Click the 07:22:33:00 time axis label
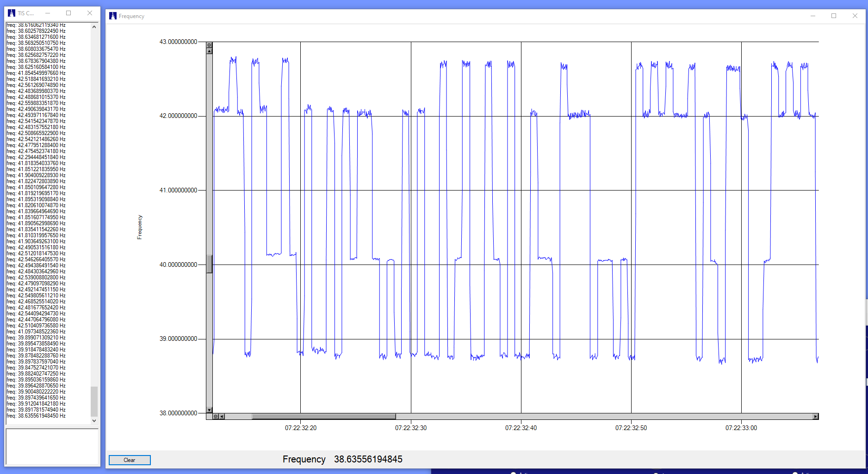This screenshot has height=474, width=868. (741, 428)
